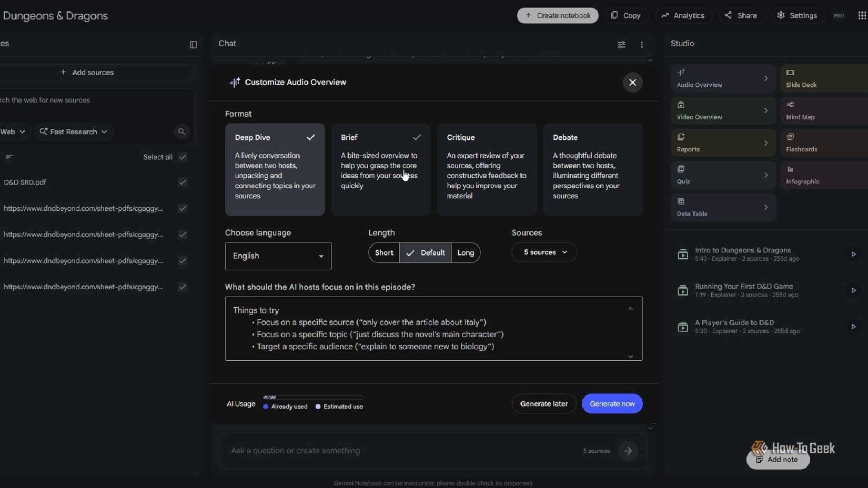Click the Audio Overview tile icon

click(x=681, y=73)
